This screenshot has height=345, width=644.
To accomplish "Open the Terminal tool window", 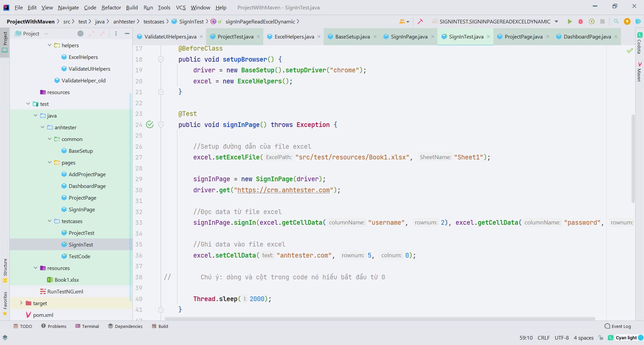I will point(87,326).
